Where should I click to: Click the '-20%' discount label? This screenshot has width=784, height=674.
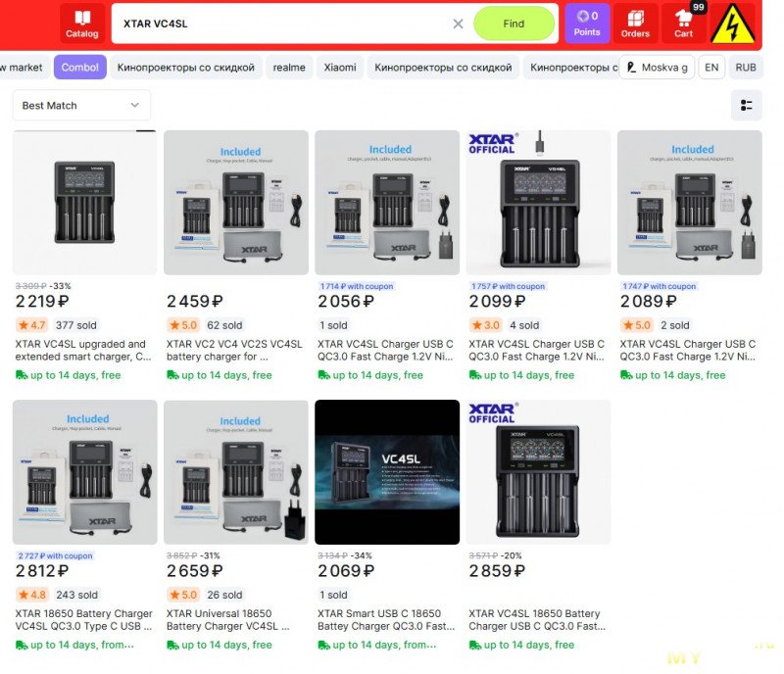tap(511, 555)
